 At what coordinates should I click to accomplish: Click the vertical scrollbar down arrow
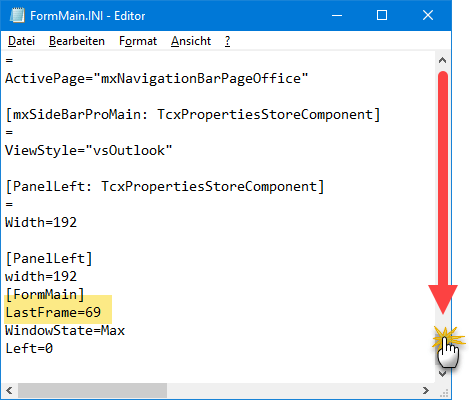click(442, 374)
